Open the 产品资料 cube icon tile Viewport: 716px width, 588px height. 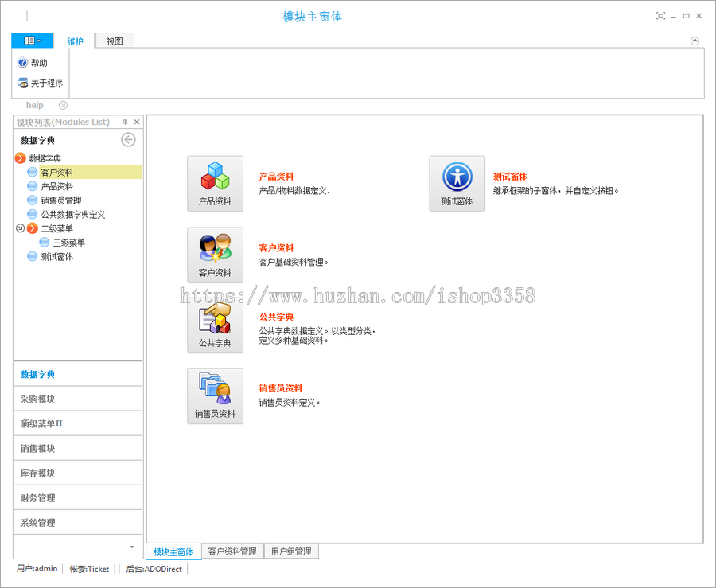pyautogui.click(x=215, y=184)
